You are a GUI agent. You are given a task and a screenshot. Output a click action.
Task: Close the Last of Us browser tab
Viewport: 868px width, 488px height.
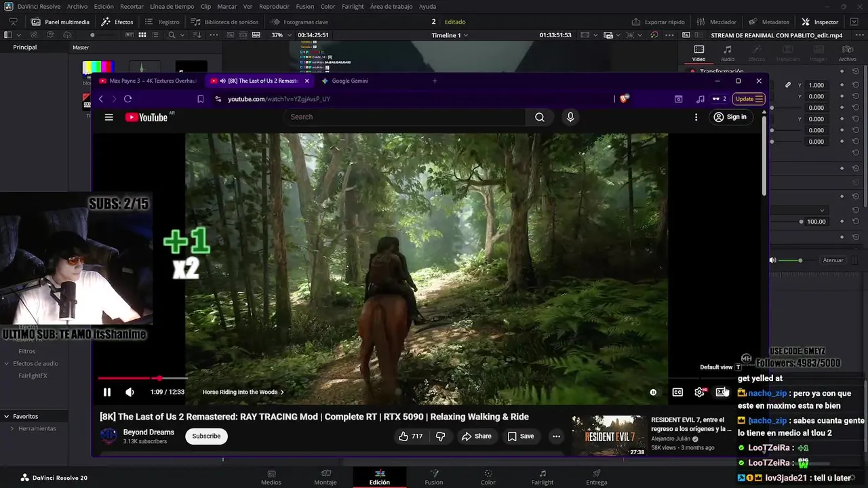tap(307, 81)
